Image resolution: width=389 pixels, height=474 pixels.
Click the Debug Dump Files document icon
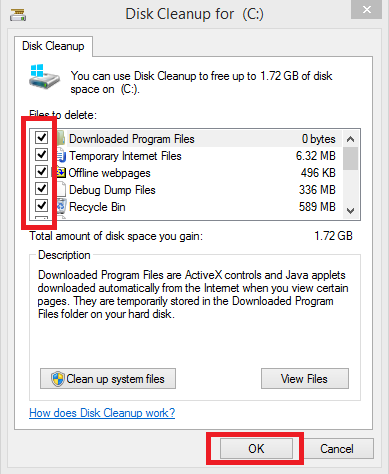(x=61, y=190)
